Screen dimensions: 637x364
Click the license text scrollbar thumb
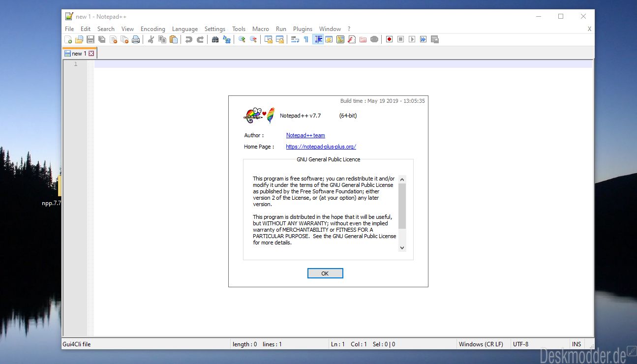point(402,206)
